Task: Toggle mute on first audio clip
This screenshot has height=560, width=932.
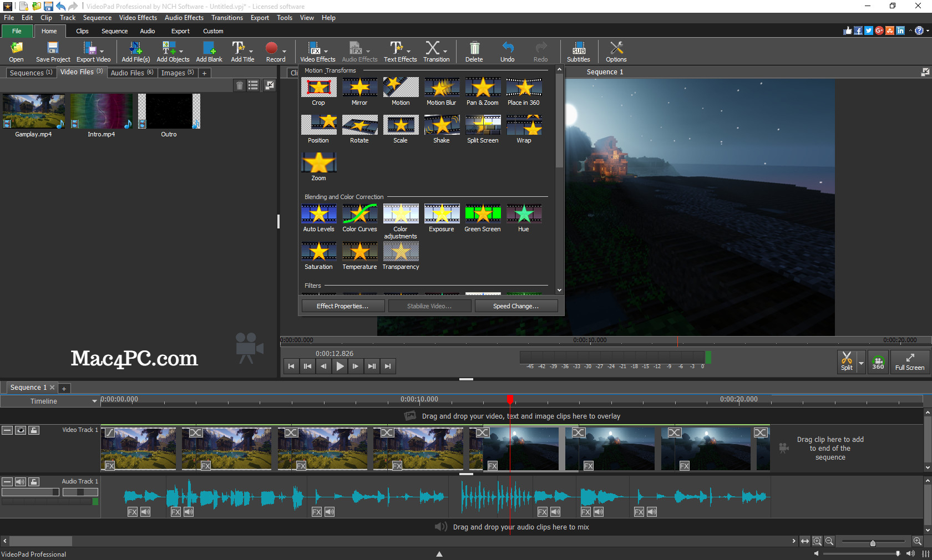Action: (145, 512)
